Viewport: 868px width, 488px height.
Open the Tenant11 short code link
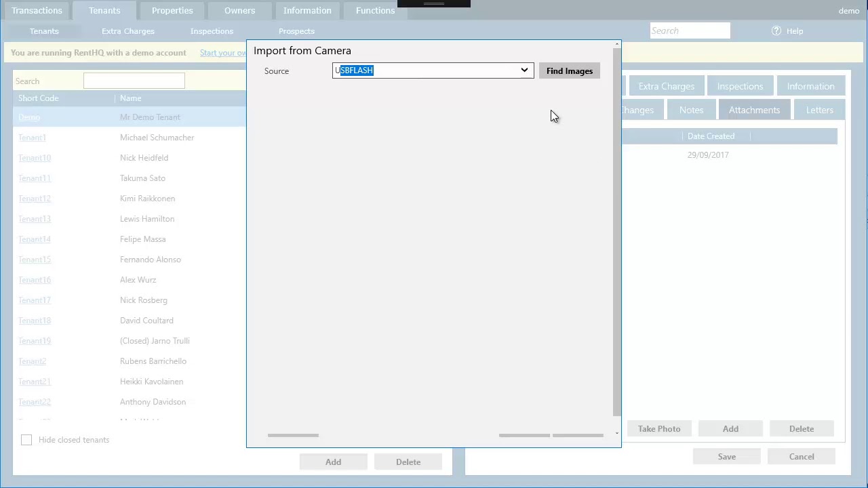[35, 178]
